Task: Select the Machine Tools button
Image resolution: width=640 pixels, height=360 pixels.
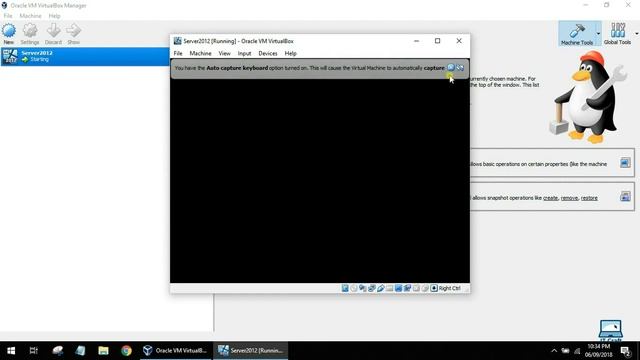Action: (577, 33)
